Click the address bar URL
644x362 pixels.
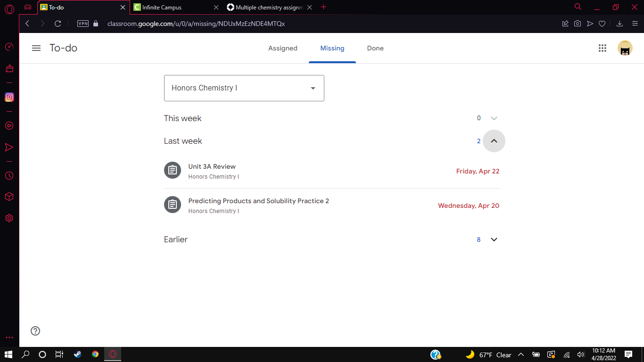[x=196, y=24]
